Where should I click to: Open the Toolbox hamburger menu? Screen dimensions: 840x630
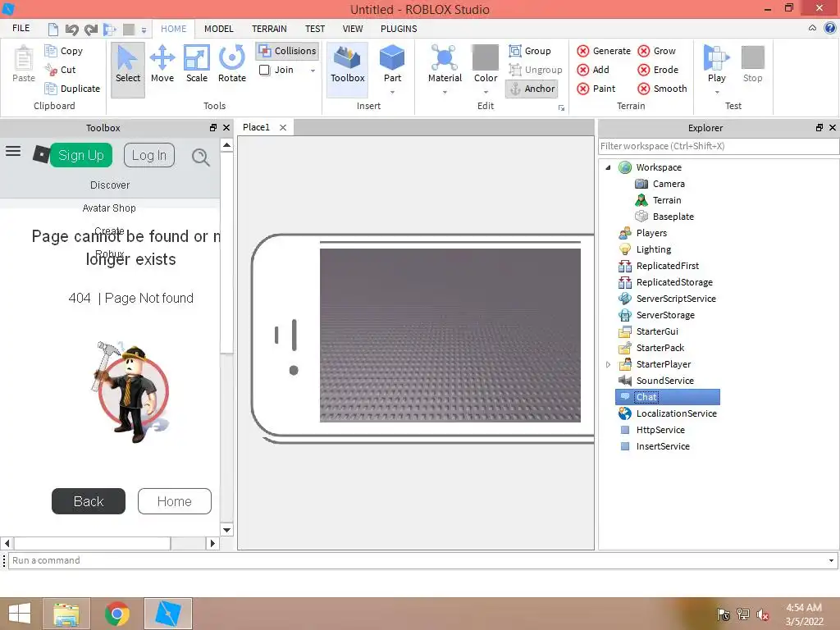click(x=13, y=152)
